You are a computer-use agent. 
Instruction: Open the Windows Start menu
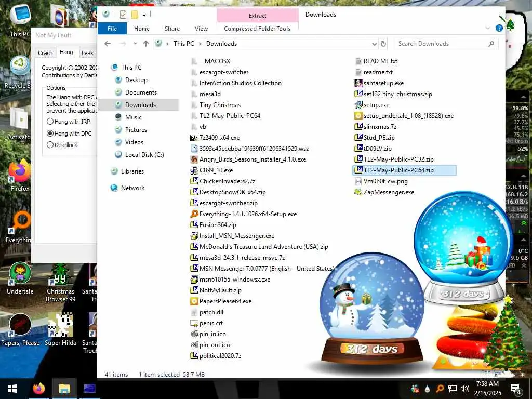pos(12,389)
